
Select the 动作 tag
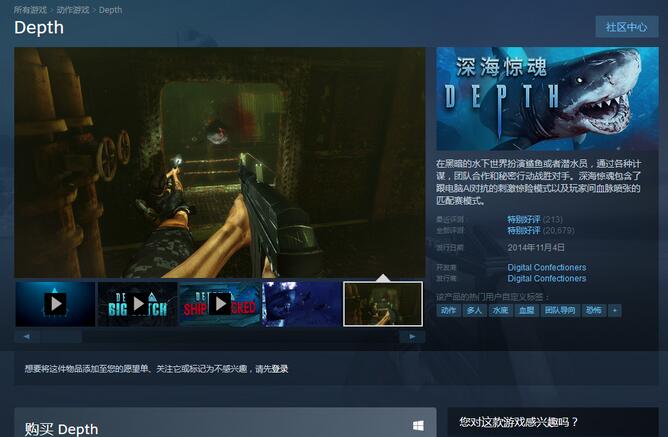pyautogui.click(x=448, y=311)
